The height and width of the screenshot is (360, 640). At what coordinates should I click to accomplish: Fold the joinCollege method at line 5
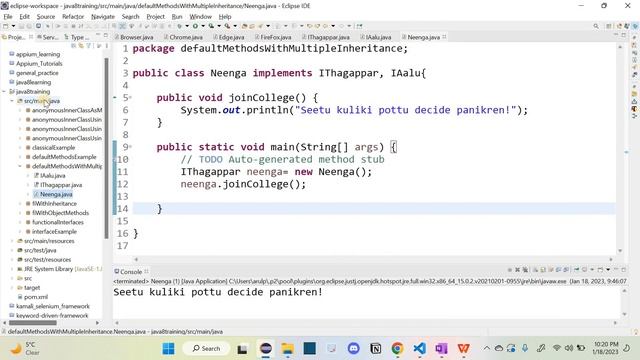tap(131, 97)
